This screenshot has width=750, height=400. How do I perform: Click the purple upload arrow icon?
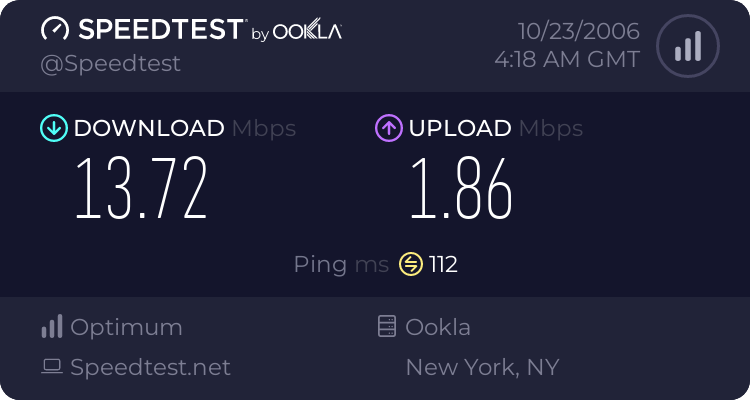click(388, 128)
